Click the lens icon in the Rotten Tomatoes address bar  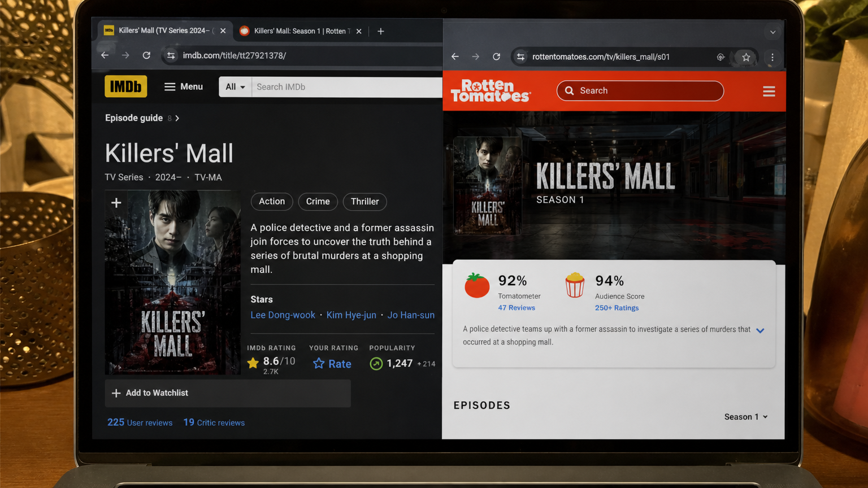pos(721,57)
